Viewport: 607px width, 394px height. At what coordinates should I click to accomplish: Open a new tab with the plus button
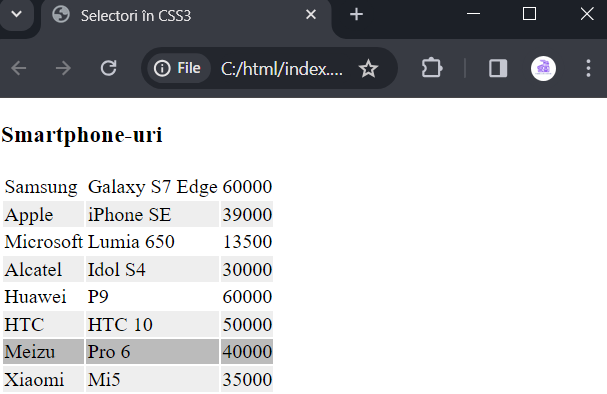356,15
